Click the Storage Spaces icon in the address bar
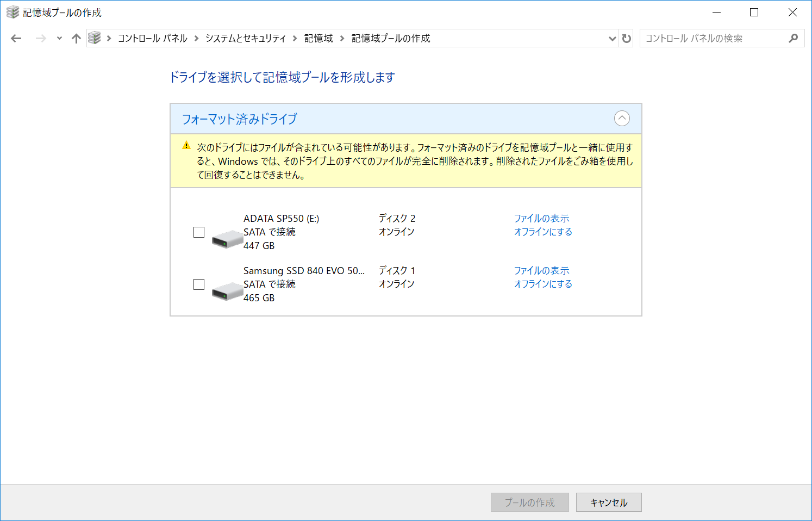The height and width of the screenshot is (521, 812). 95,38
